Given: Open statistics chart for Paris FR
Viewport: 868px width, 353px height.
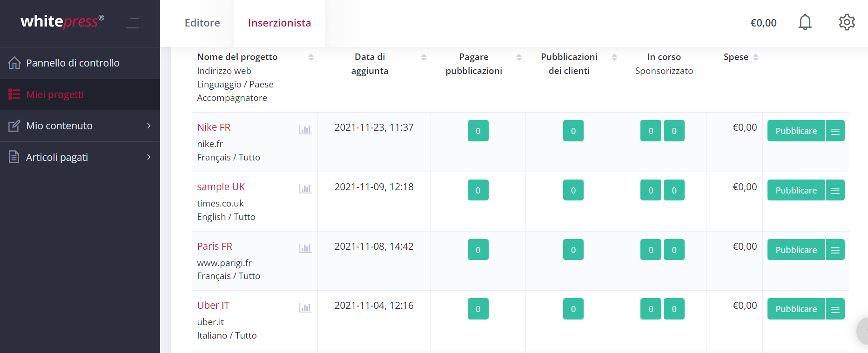Looking at the screenshot, I should coord(305,248).
